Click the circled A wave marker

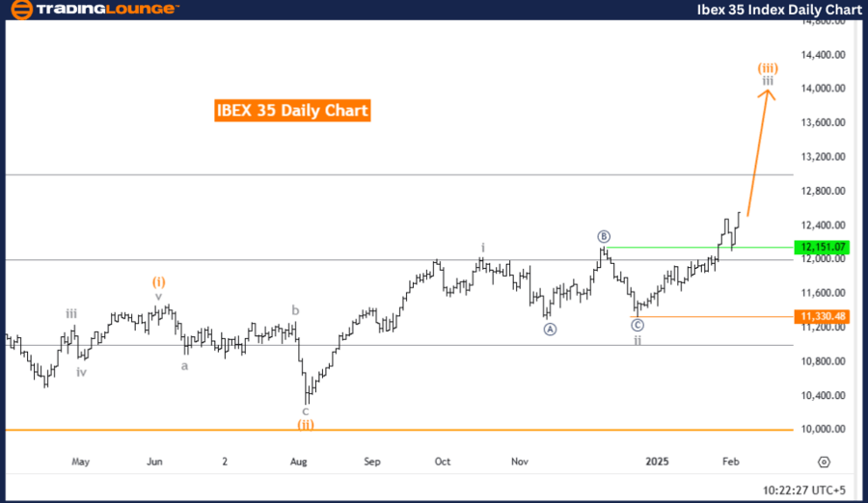point(550,329)
